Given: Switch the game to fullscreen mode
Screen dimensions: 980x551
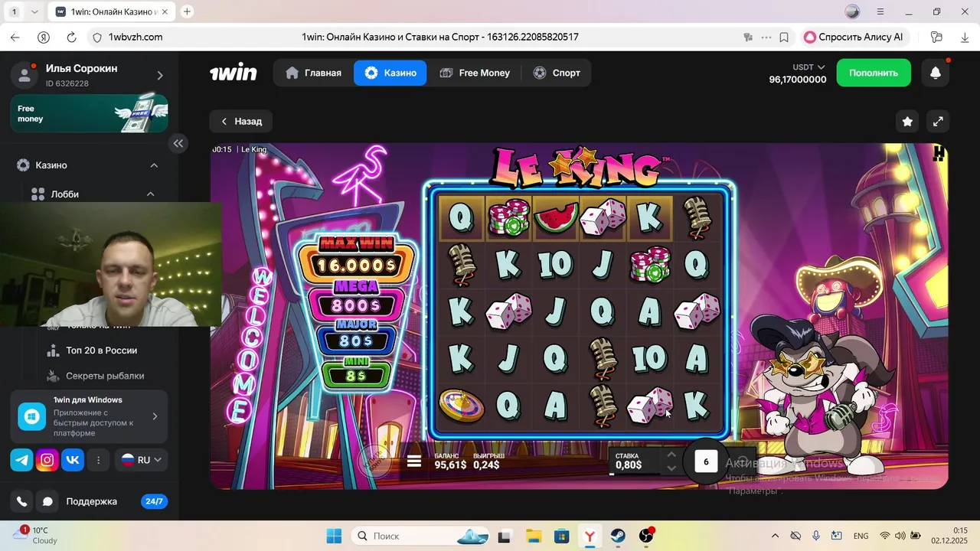Looking at the screenshot, I should [x=938, y=121].
